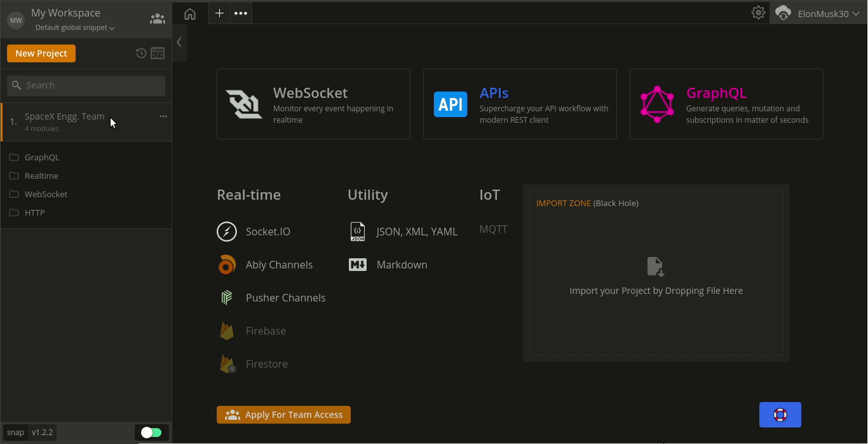Click the Pusher Channels icon
The height and width of the screenshot is (444, 868).
(227, 298)
